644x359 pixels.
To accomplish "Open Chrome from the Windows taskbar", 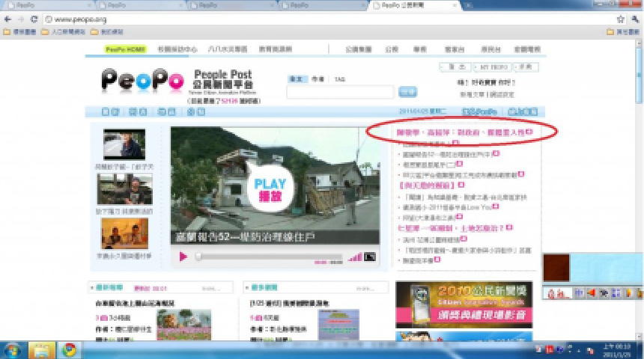I will (x=70, y=349).
